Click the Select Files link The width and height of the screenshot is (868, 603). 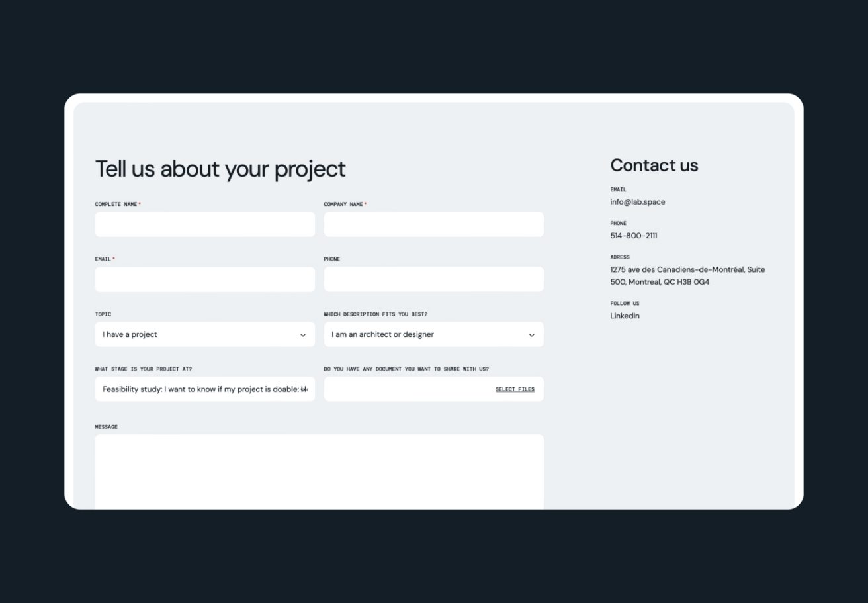(515, 389)
